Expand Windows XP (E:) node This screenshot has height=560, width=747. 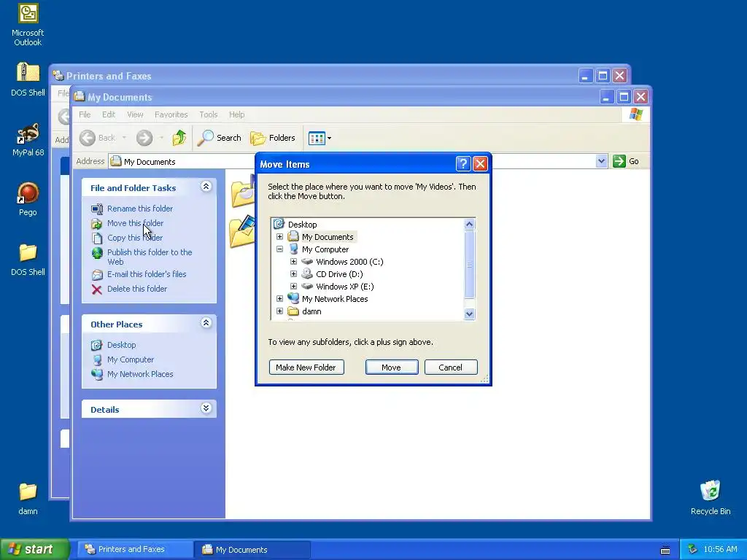click(x=293, y=286)
